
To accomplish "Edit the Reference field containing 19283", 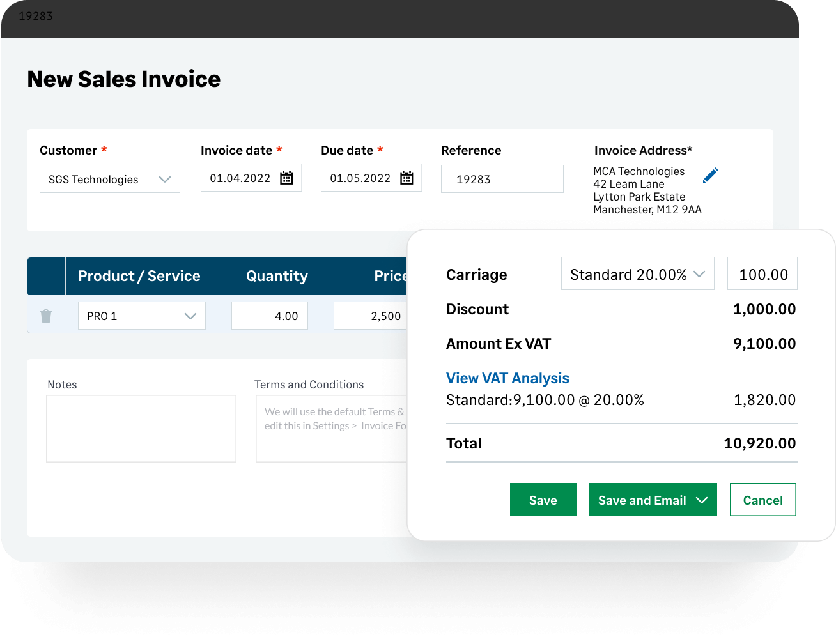I will [502, 179].
